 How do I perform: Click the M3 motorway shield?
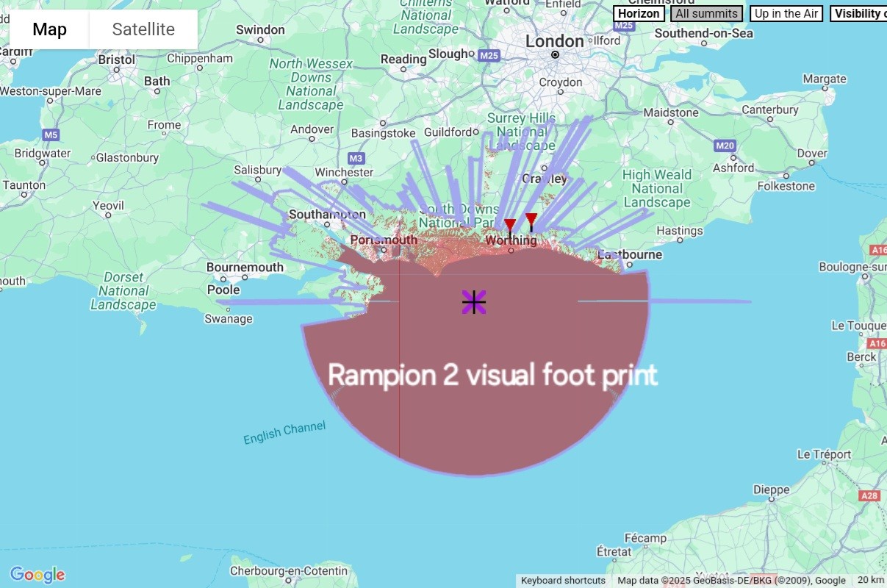click(356, 158)
